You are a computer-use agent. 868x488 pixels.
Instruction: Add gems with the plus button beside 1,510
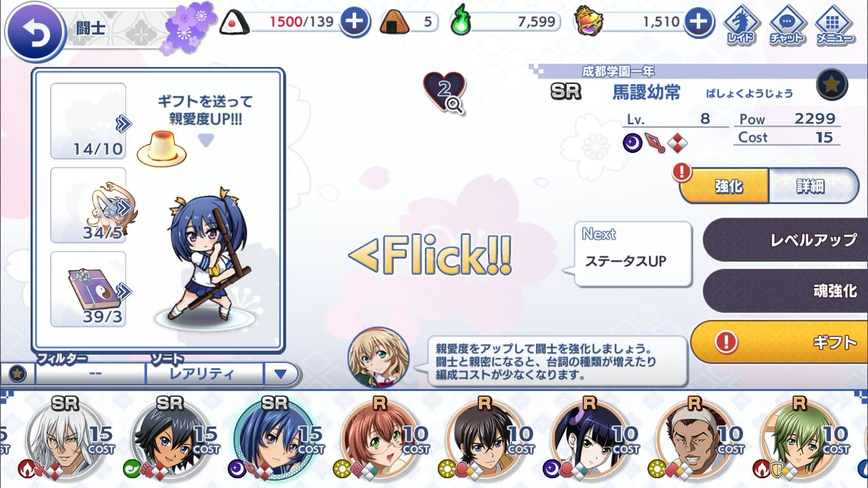[697, 22]
